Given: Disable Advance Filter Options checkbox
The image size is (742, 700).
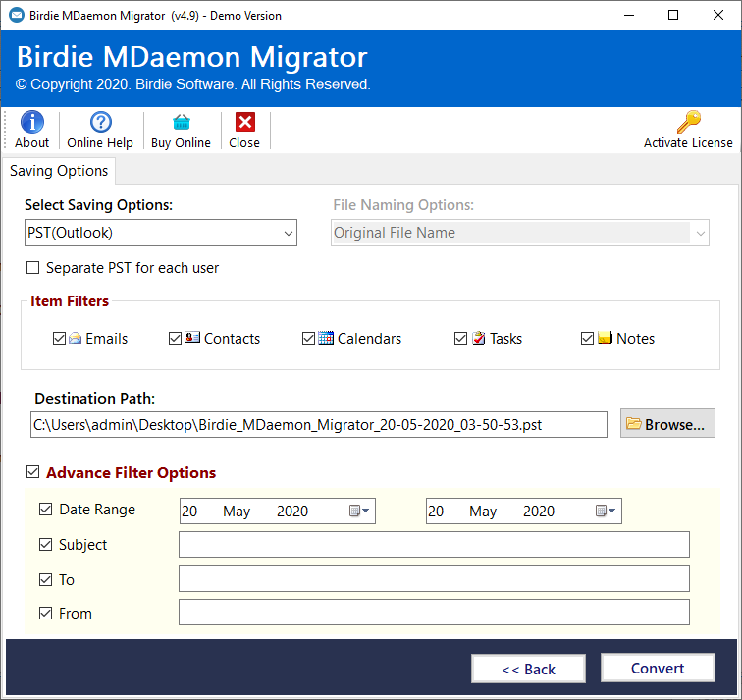Looking at the screenshot, I should point(32,472).
